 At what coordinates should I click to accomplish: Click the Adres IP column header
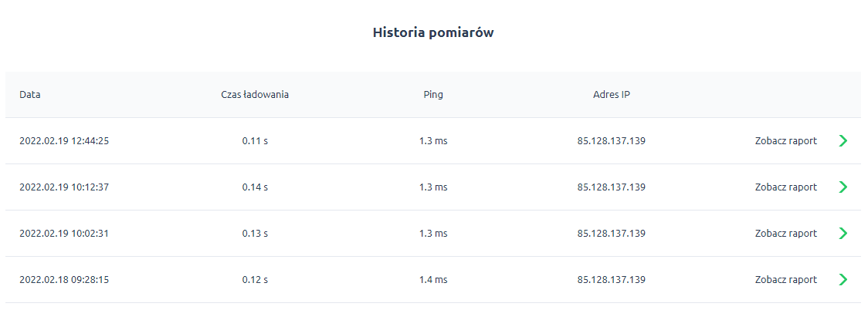612,95
